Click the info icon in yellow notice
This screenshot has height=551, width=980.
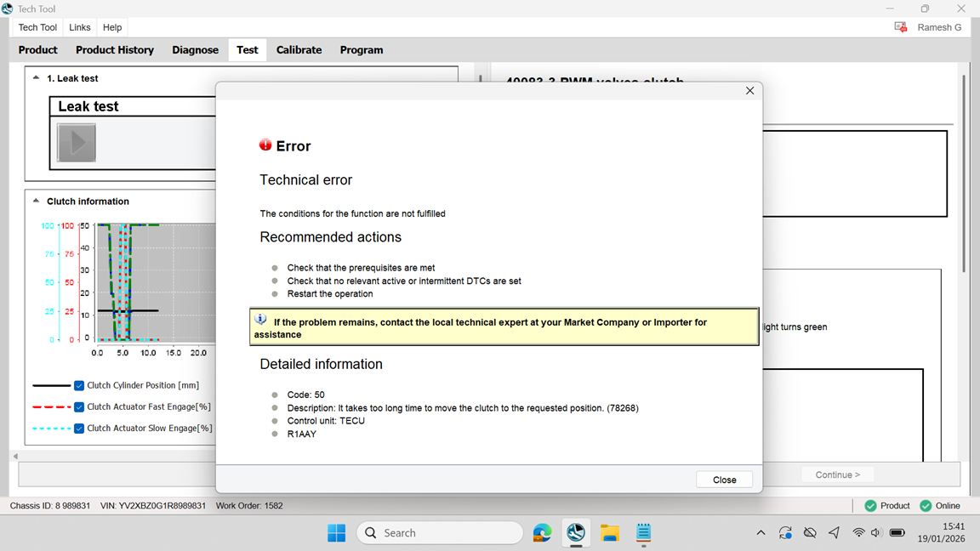coord(260,319)
